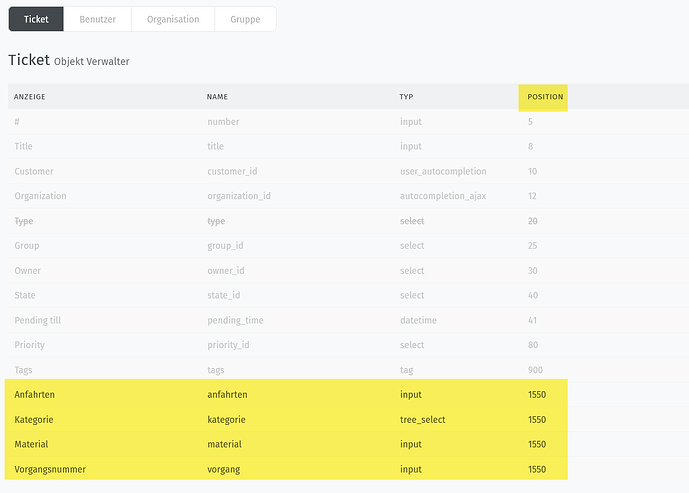This screenshot has height=493, width=689.
Task: Select the Gruppe tab
Action: click(x=245, y=19)
